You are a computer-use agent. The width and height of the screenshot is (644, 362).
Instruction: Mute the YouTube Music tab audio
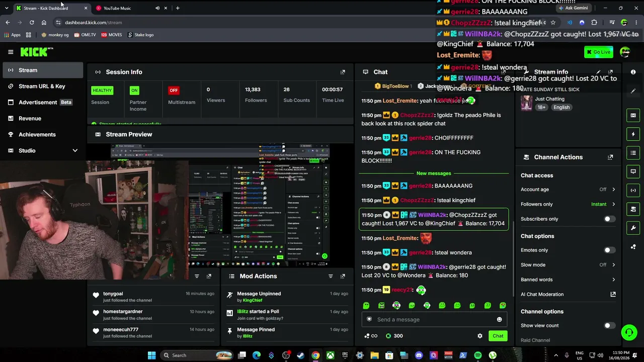(157, 8)
